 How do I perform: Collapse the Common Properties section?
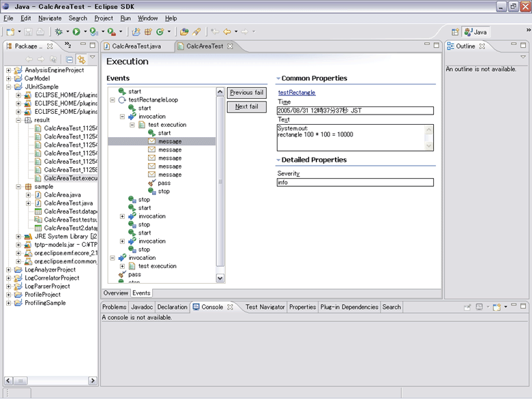point(278,78)
